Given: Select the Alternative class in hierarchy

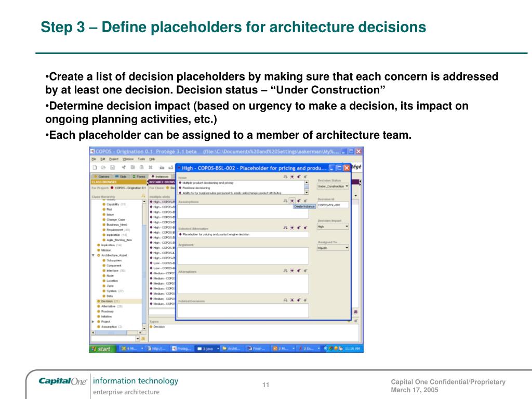Looking at the screenshot, I should point(110,306).
